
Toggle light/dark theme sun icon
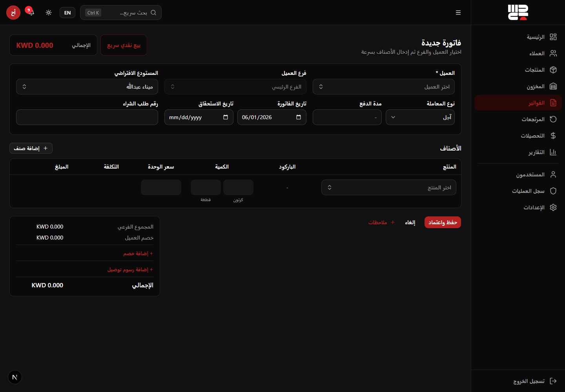pos(49,13)
